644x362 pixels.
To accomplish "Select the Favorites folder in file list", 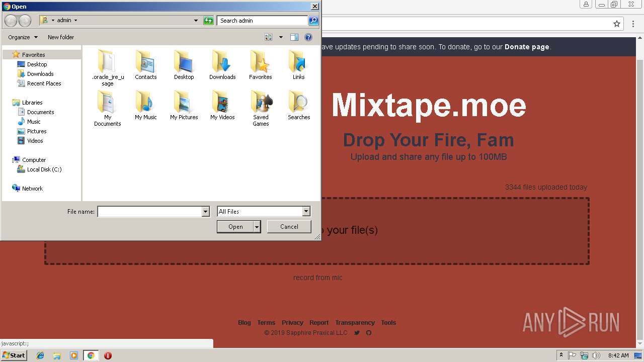I will [x=260, y=64].
